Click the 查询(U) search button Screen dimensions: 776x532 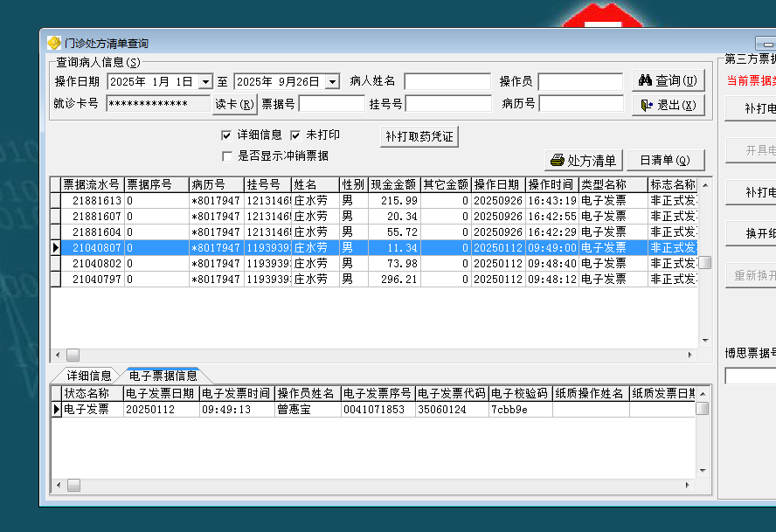pos(669,80)
